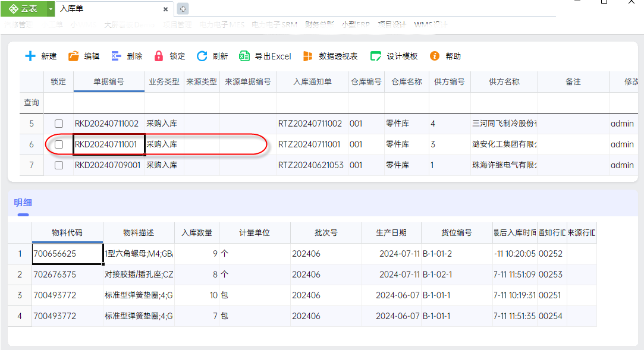
Task: Click the 入库通知单 column header
Action: point(312,81)
